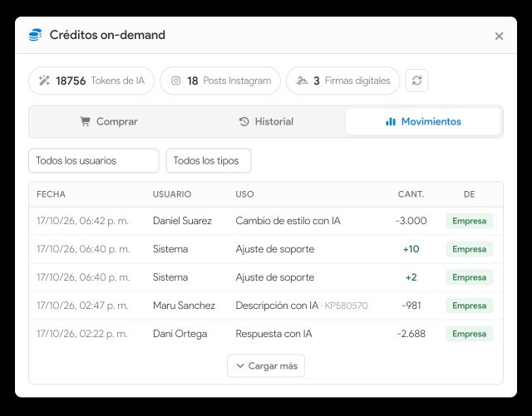
Task: Click date 17/10/26, 02:22 p. m.
Action: pos(82,334)
